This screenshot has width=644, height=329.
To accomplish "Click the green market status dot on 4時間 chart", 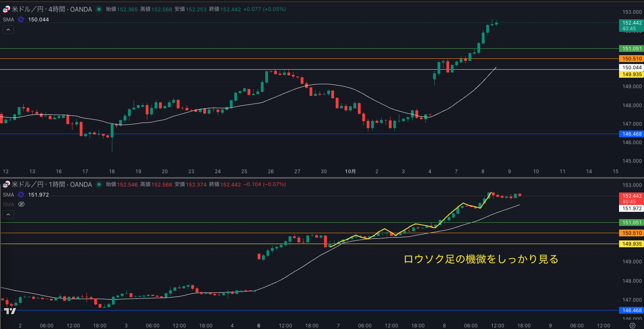I will (99, 9).
